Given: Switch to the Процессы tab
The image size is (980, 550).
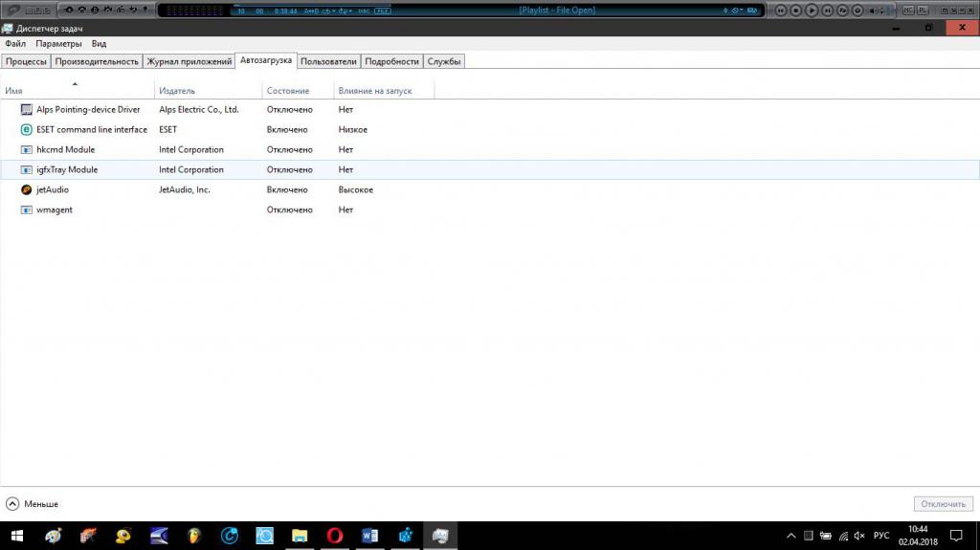Looking at the screenshot, I should 26,61.
